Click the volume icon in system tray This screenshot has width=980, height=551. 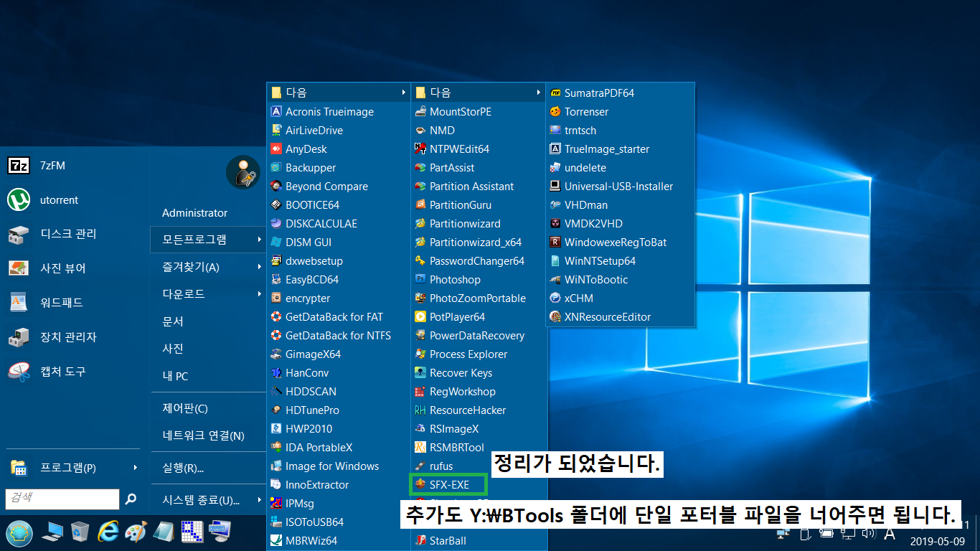coord(869,533)
